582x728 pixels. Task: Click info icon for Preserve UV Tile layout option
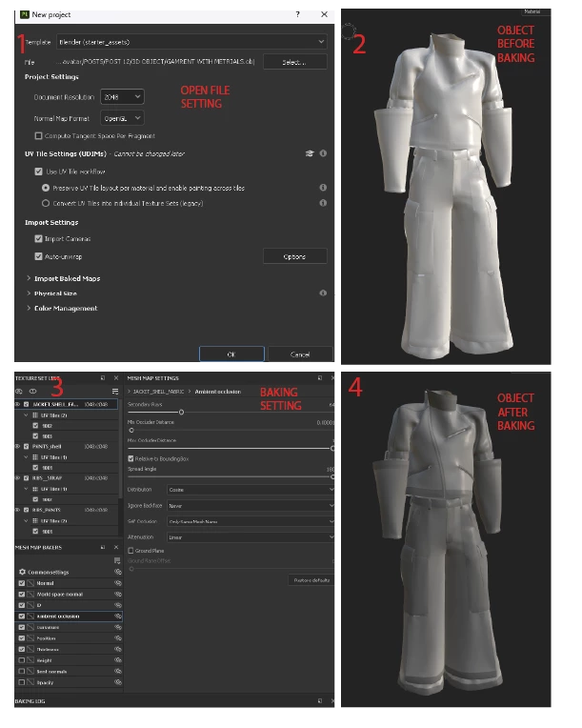[x=323, y=188]
